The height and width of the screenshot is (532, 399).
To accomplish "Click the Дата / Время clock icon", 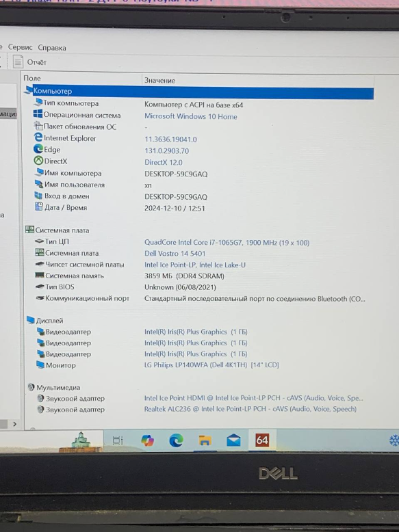I will [x=39, y=207].
